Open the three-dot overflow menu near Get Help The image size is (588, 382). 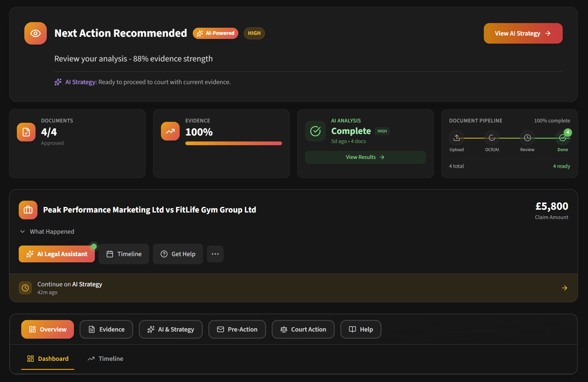pos(215,254)
